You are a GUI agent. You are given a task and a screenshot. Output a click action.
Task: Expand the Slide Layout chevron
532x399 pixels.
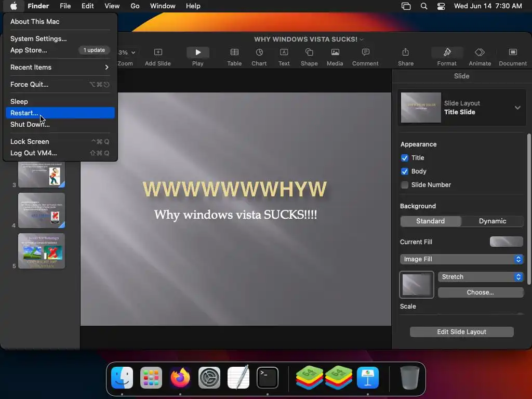pos(517,108)
